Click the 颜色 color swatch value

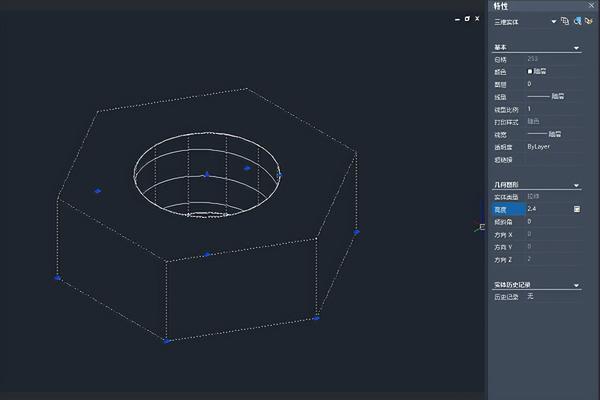536,71
